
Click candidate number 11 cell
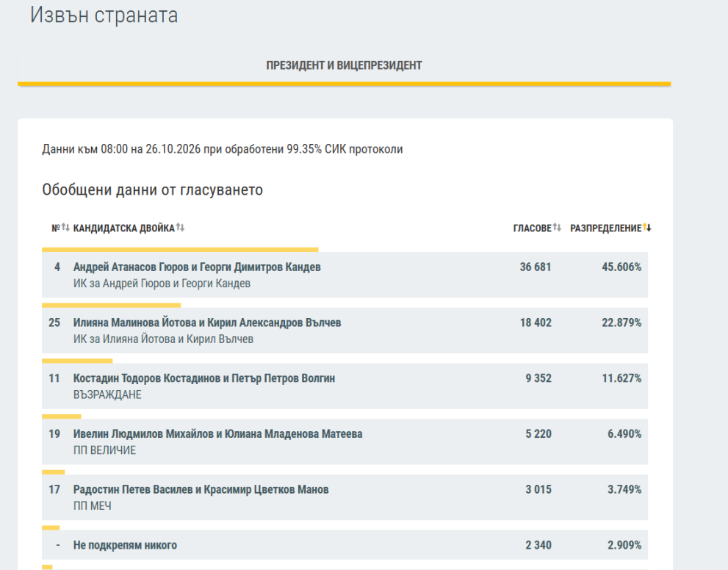(54, 378)
